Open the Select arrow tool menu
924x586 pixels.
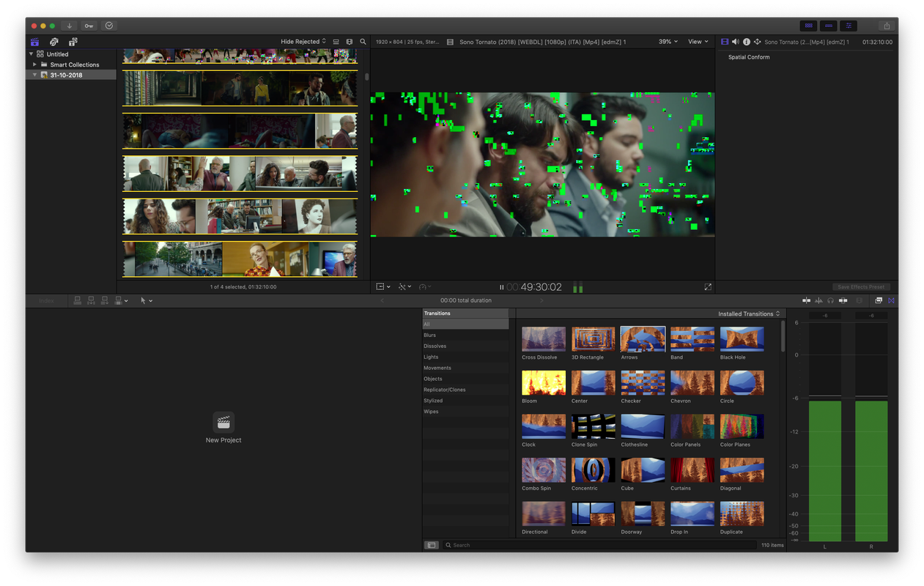click(147, 300)
